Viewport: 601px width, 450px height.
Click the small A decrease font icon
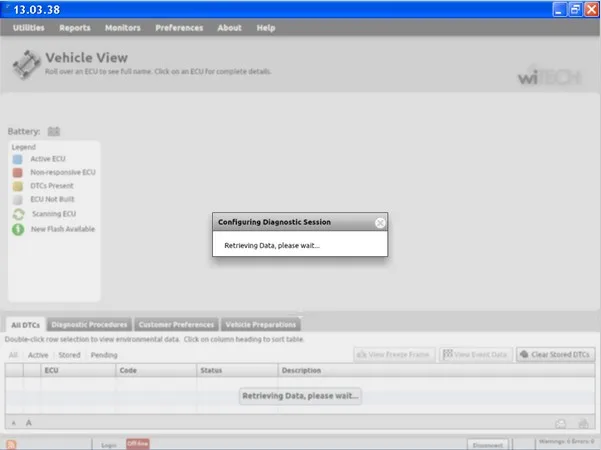[x=14, y=423]
